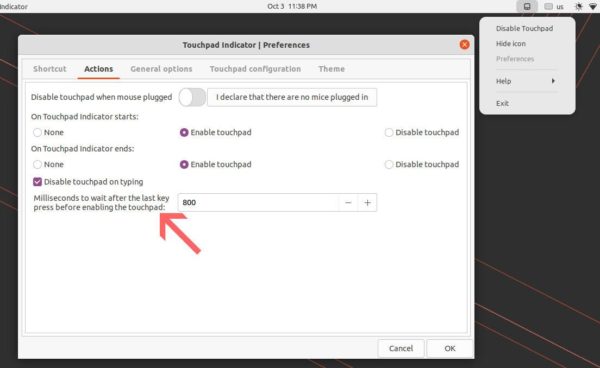Select None for Touchpad Indicator starts
The width and height of the screenshot is (600, 368).
point(37,132)
